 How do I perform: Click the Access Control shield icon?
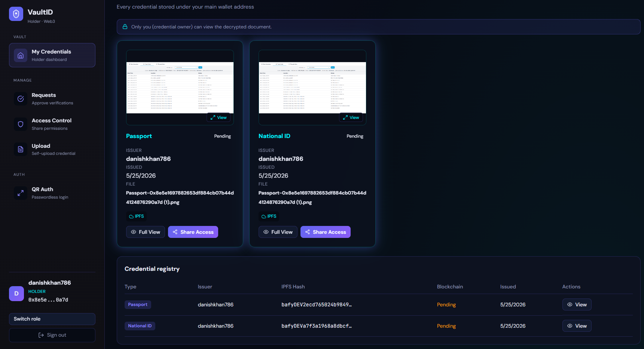coord(21,124)
